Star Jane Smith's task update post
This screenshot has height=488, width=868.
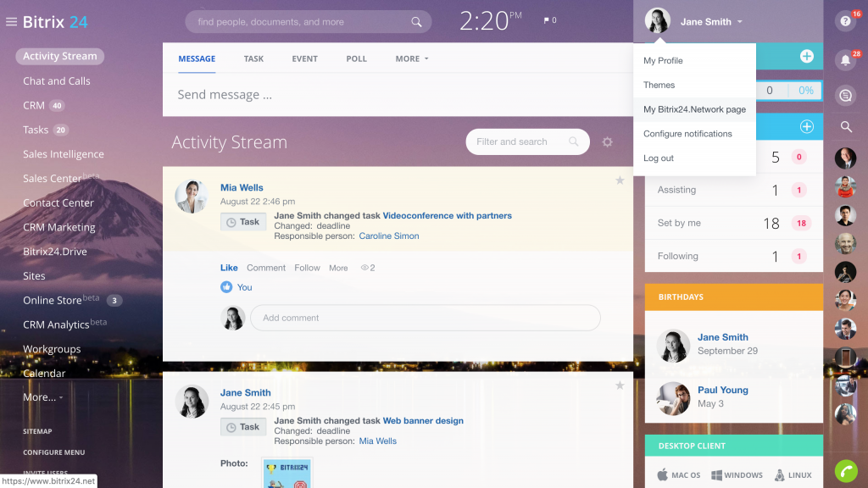[620, 385]
